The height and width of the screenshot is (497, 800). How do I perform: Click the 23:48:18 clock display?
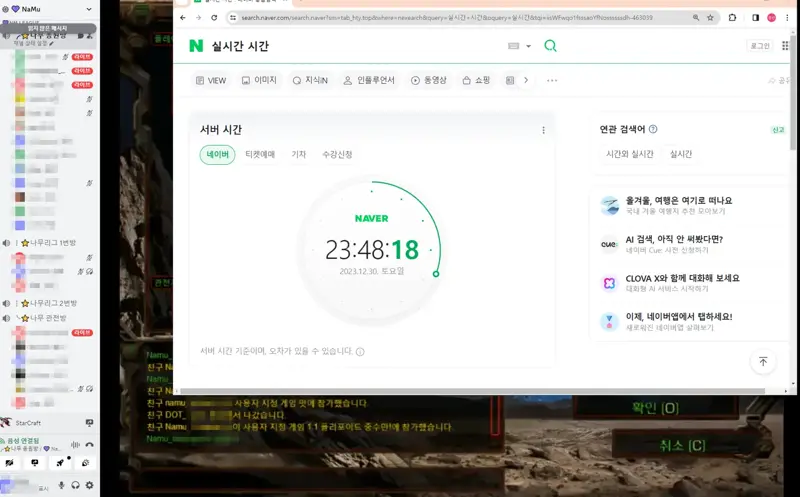click(x=372, y=250)
